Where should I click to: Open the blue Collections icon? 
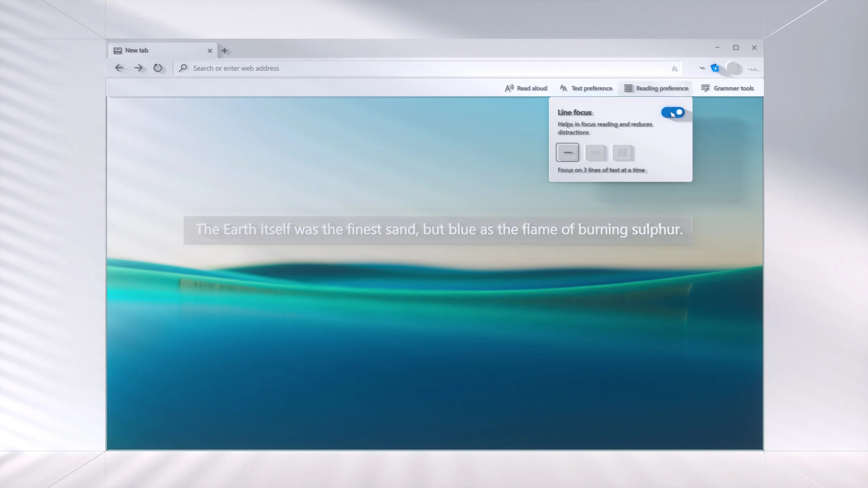pos(715,68)
